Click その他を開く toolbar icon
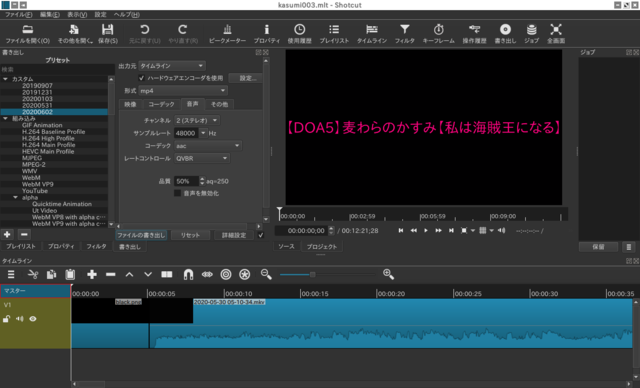 [75, 33]
